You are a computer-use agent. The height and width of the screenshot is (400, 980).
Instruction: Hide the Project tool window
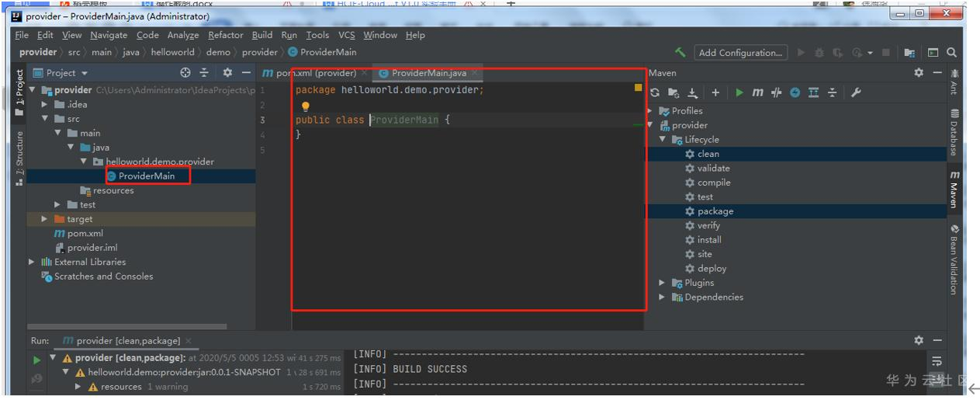[x=245, y=72]
